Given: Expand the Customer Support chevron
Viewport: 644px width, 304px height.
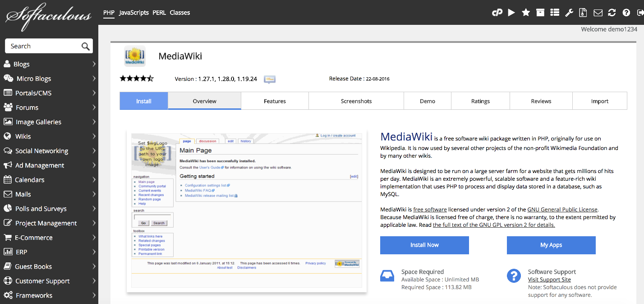Looking at the screenshot, I should point(94,281).
